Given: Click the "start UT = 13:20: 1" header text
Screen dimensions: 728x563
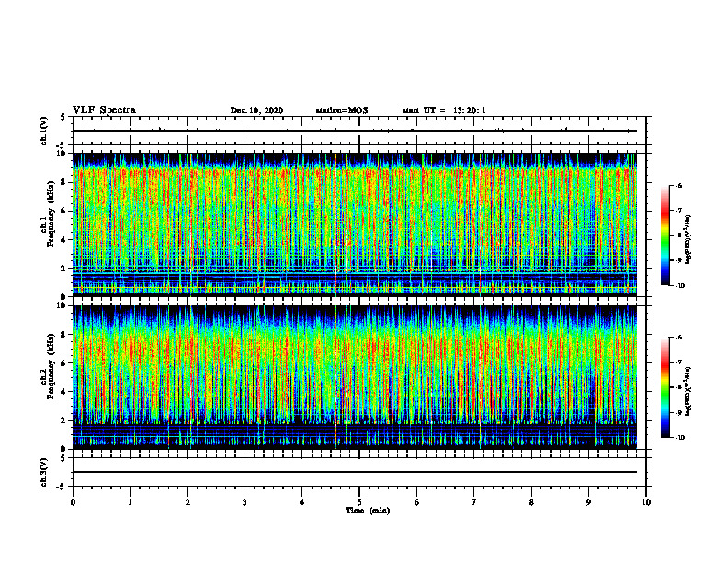Looking at the screenshot, I should 444,110.
